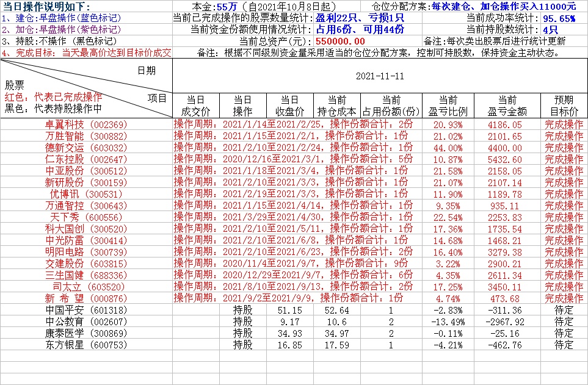This screenshot has height=385, width=588.
Task: Click 东方银星 loss amount -462.76
Action: click(x=505, y=345)
